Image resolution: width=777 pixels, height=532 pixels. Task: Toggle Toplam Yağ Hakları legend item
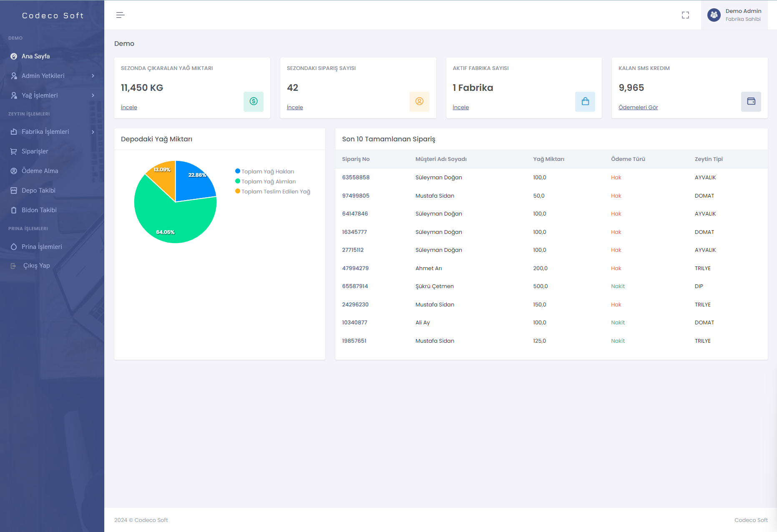tap(267, 171)
